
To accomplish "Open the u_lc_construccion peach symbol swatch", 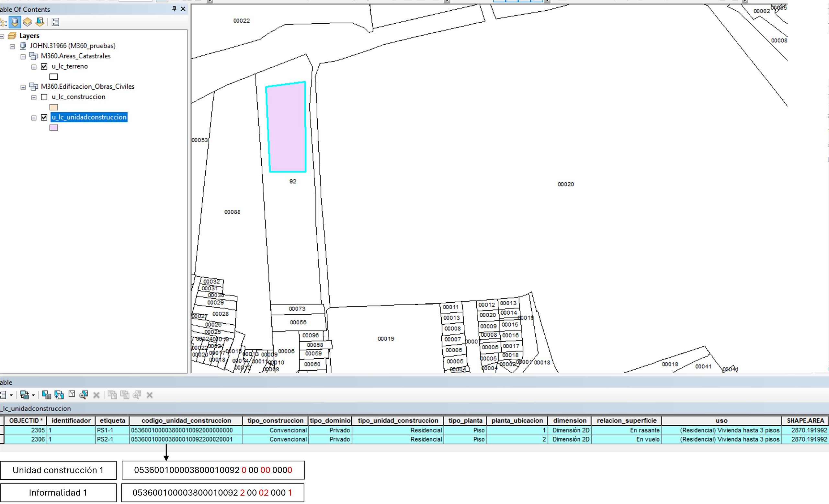I will tap(53, 107).
